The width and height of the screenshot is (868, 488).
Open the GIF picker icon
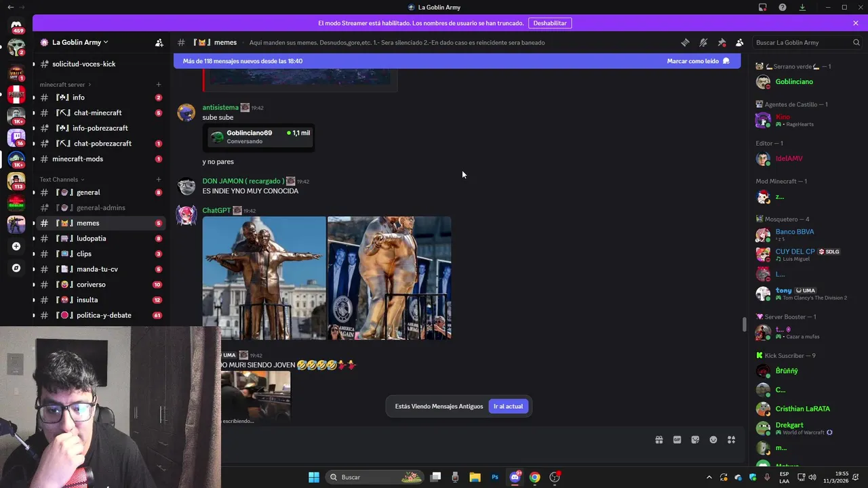coord(677,440)
